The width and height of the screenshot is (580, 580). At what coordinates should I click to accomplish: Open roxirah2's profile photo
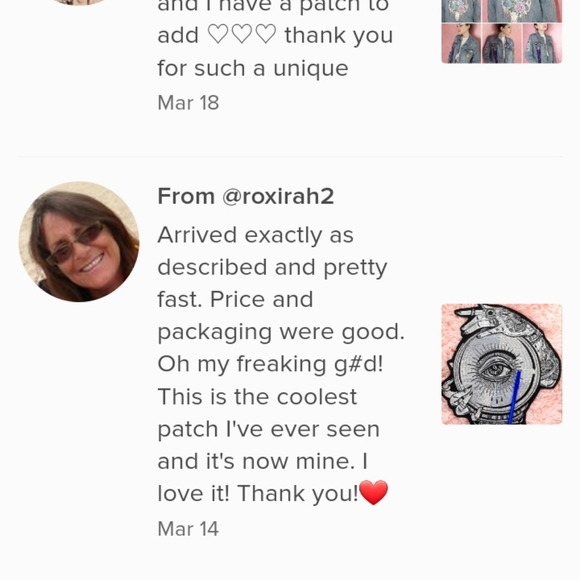click(79, 242)
